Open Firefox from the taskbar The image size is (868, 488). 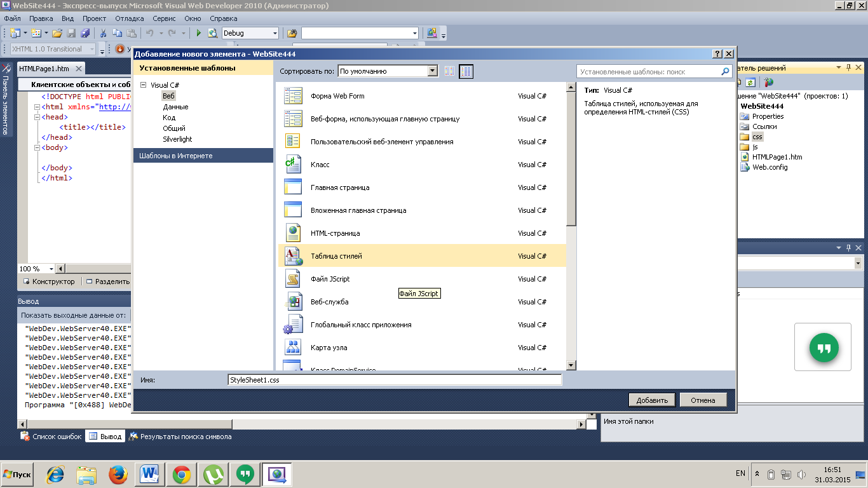[x=118, y=474]
